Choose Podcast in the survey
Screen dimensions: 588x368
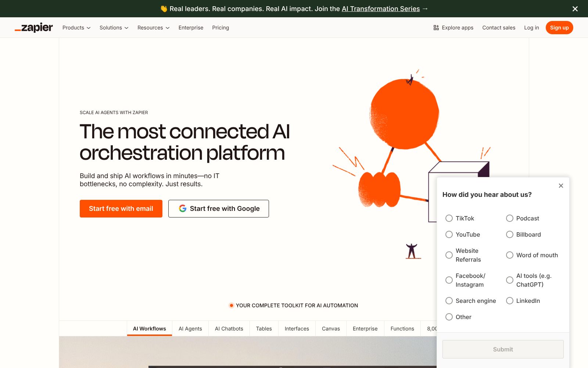pyautogui.click(x=510, y=218)
